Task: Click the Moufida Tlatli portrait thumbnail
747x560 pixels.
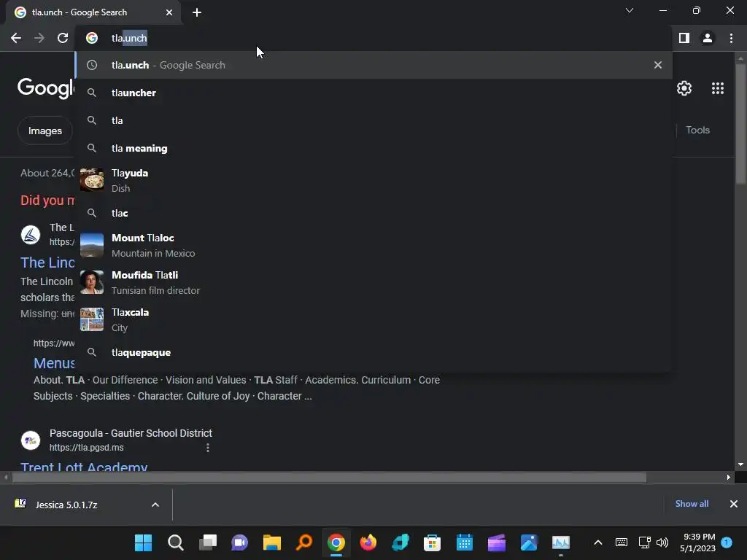Action: [92, 282]
